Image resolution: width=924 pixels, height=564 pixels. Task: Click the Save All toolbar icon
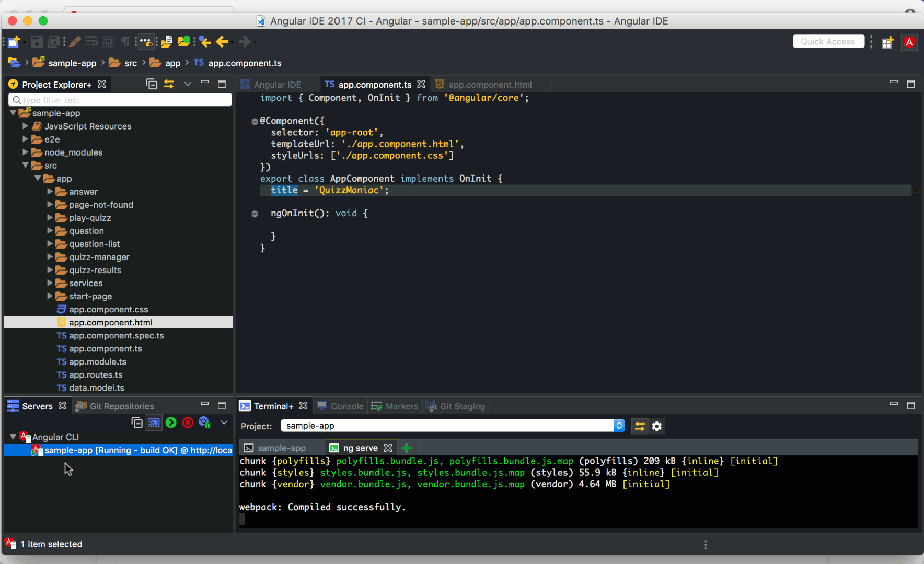54,42
